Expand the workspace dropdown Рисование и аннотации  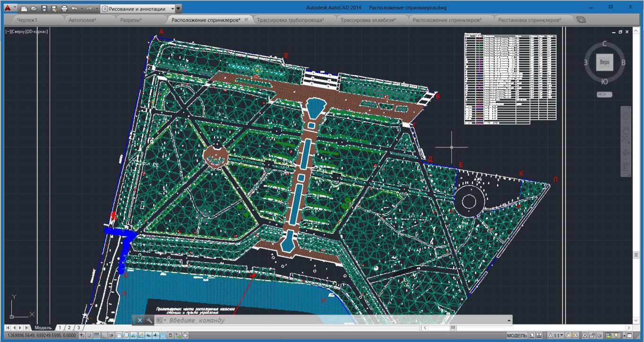pyautogui.click(x=172, y=9)
